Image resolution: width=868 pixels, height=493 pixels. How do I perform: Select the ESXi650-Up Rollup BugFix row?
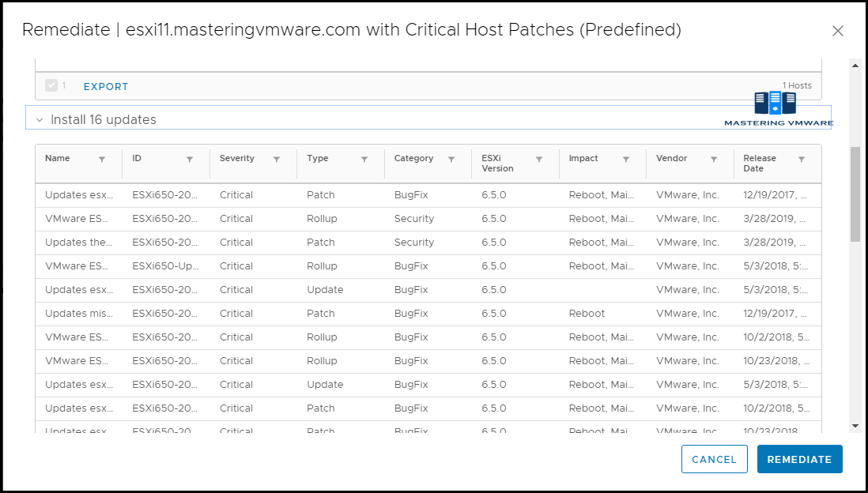pos(316,266)
